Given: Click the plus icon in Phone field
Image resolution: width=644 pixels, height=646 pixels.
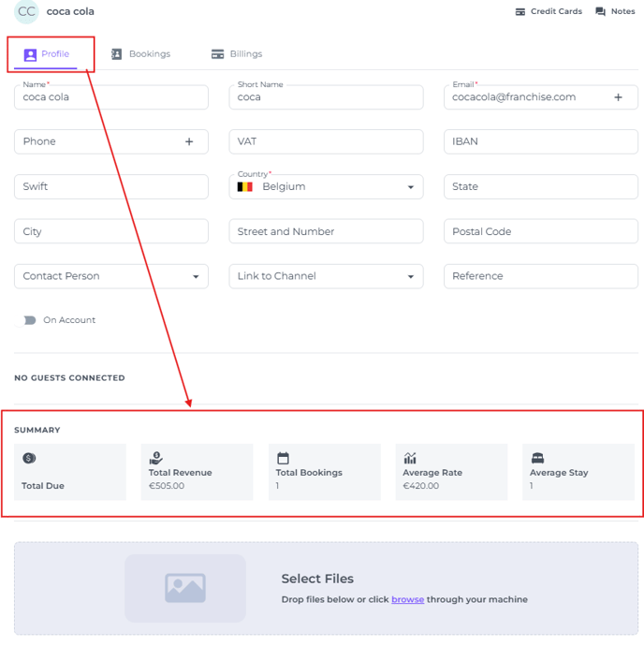Looking at the screenshot, I should 189,141.
